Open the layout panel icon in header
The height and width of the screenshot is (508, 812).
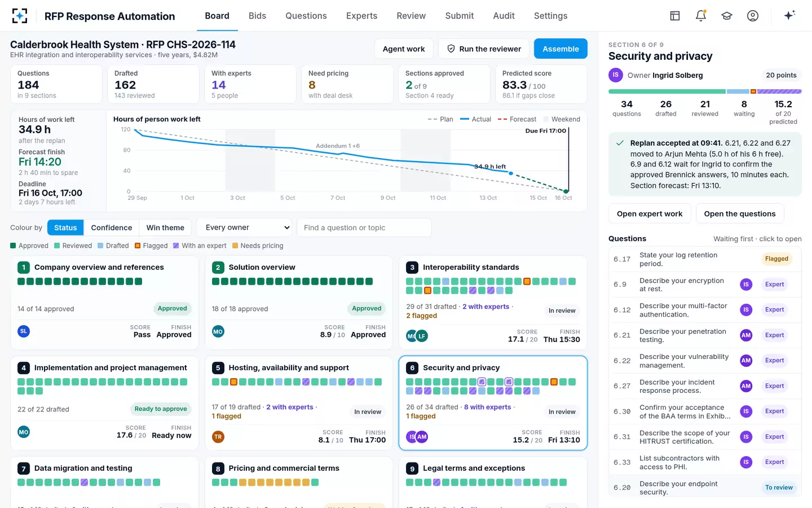point(675,16)
